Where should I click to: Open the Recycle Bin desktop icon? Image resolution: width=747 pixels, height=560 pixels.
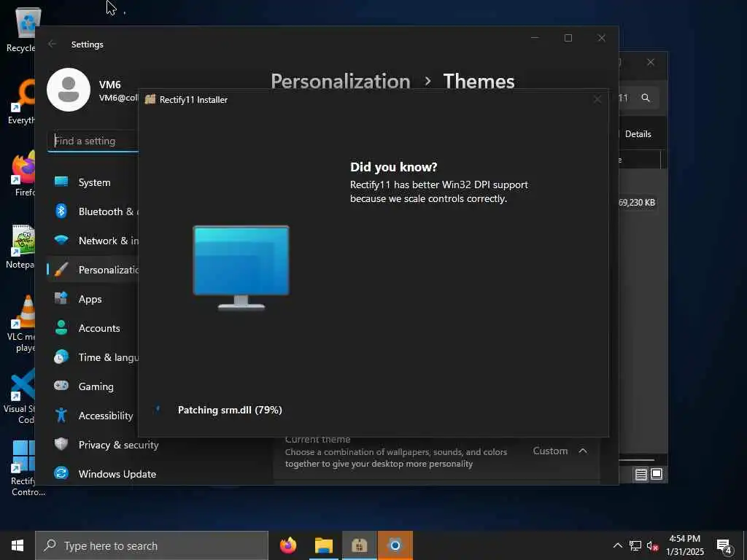point(21,31)
